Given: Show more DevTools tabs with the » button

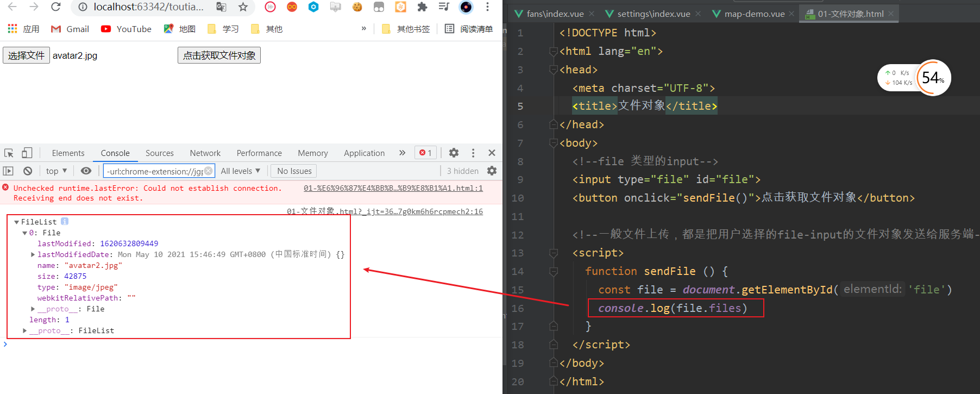Looking at the screenshot, I should pos(402,153).
